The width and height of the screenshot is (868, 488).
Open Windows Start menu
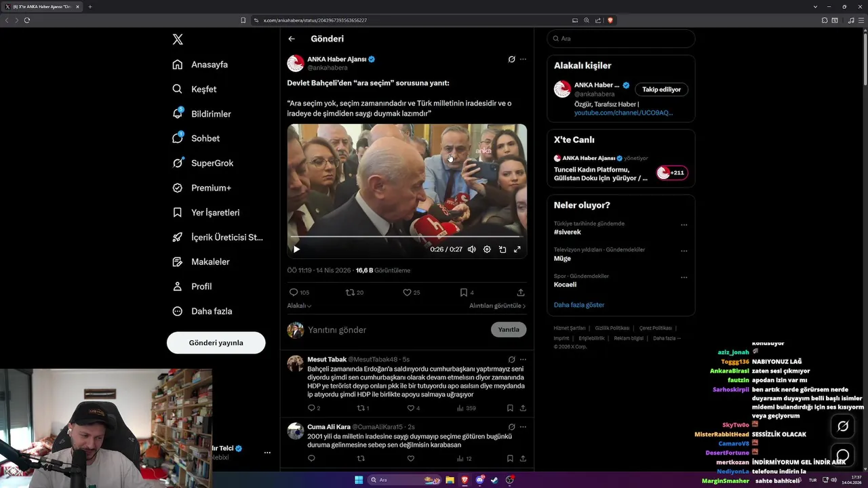pyautogui.click(x=359, y=480)
